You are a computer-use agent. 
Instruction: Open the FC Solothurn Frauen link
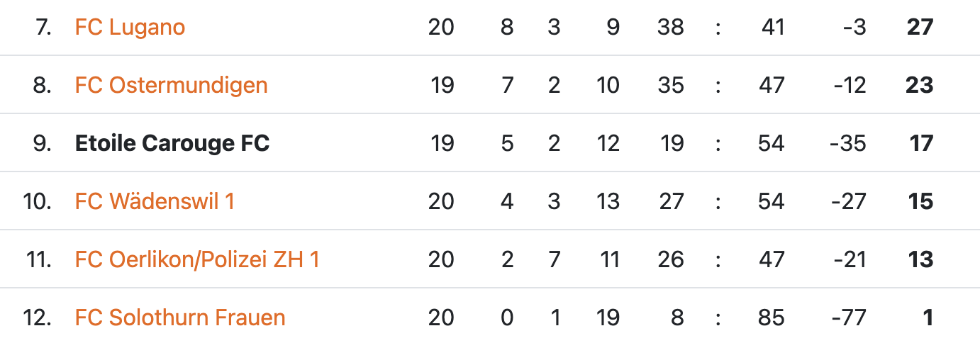pos(180,317)
